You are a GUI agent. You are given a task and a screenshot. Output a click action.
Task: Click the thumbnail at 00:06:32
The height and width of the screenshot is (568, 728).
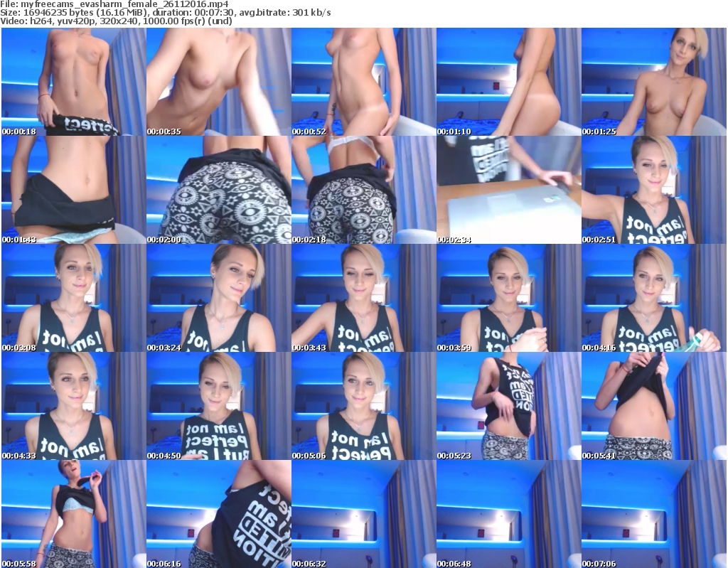pos(363,514)
